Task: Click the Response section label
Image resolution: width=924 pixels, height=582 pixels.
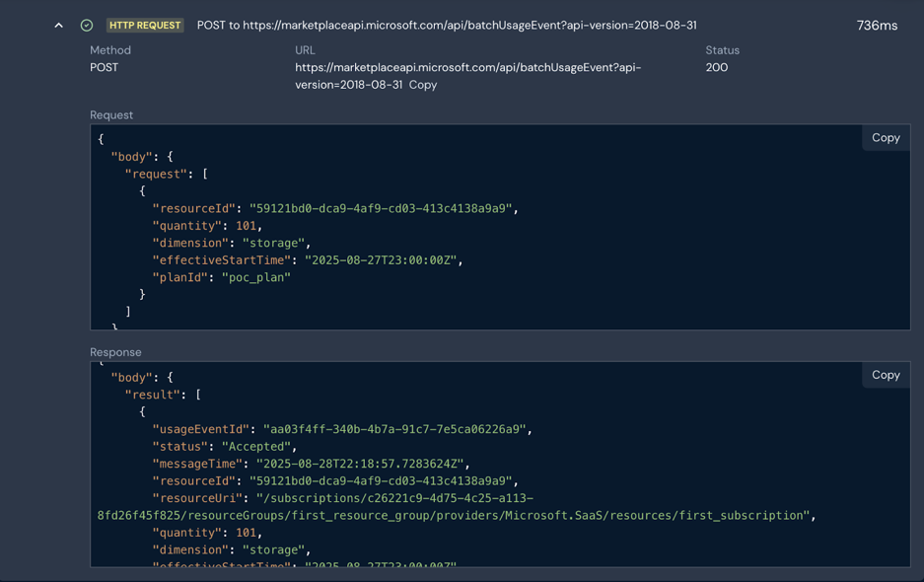Action: (115, 352)
